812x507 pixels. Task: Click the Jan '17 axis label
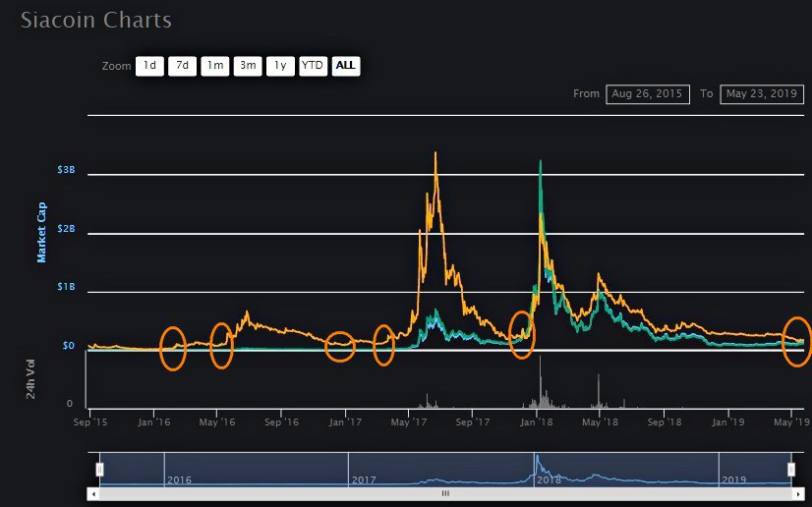[x=345, y=422]
